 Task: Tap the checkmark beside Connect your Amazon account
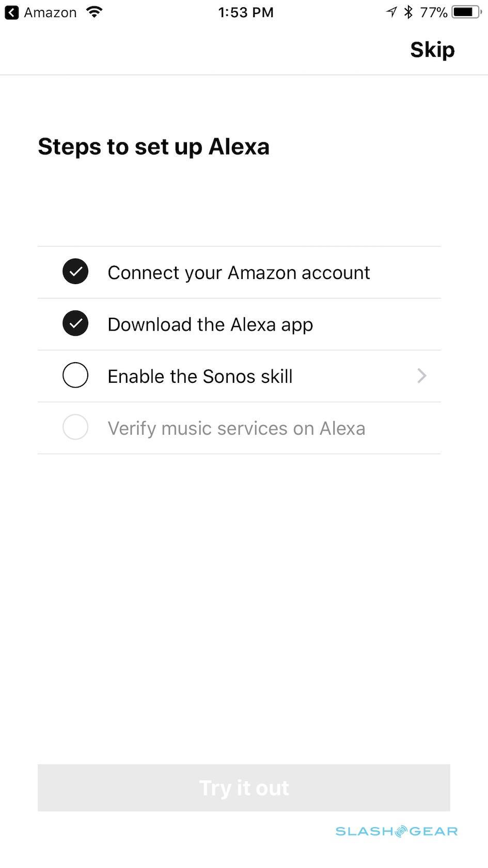pyautogui.click(x=75, y=272)
